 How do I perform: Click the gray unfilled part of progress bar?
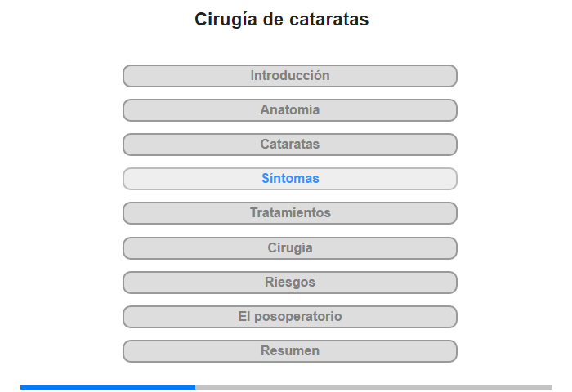pyautogui.click(x=373, y=387)
